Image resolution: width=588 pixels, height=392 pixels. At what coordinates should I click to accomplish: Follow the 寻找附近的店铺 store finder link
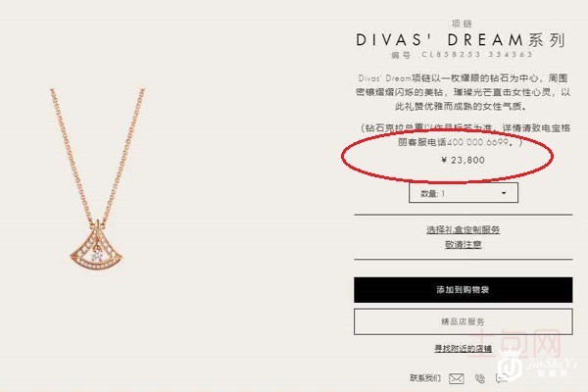pyautogui.click(x=464, y=349)
